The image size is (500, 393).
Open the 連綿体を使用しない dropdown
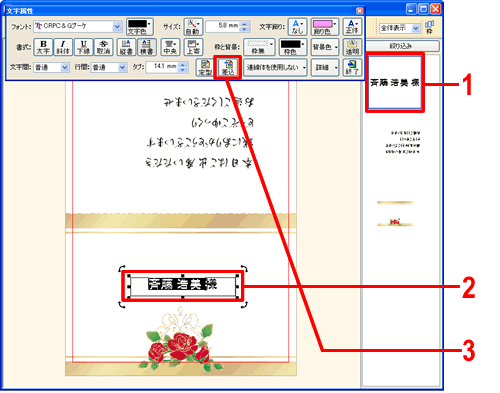pyautogui.click(x=275, y=67)
